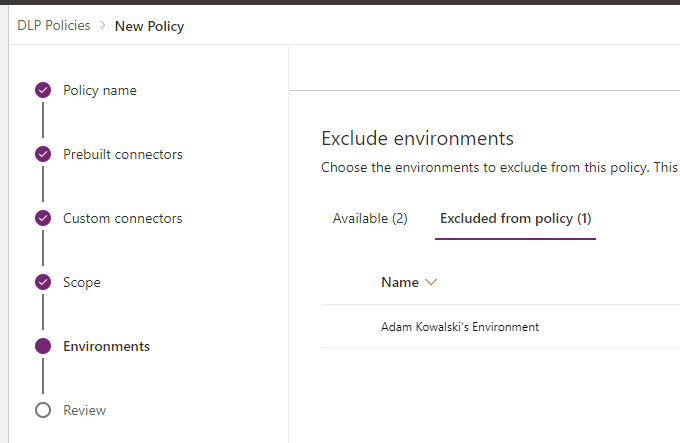Go to the Custom connectors step
Viewport: 680px width, 443px height.
[123, 218]
